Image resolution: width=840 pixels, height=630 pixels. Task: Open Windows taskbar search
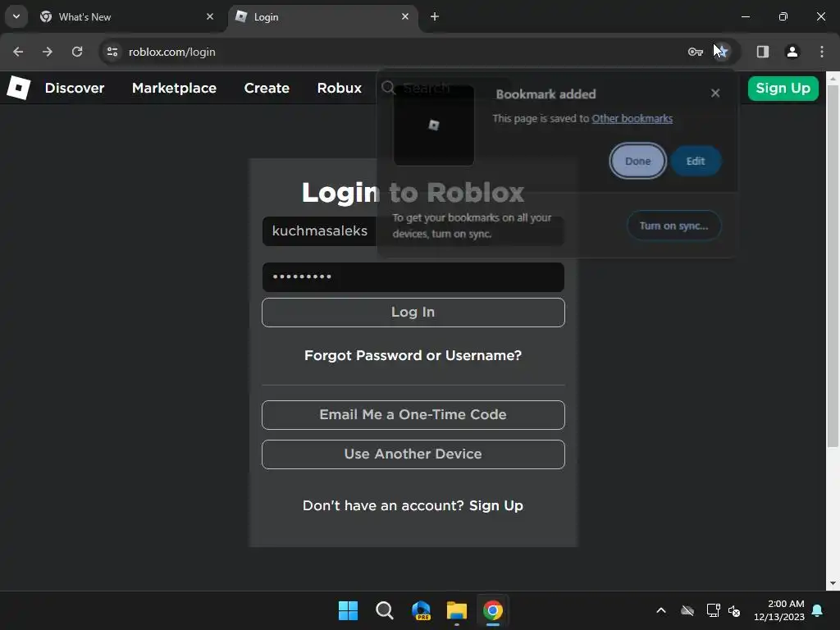click(x=385, y=610)
